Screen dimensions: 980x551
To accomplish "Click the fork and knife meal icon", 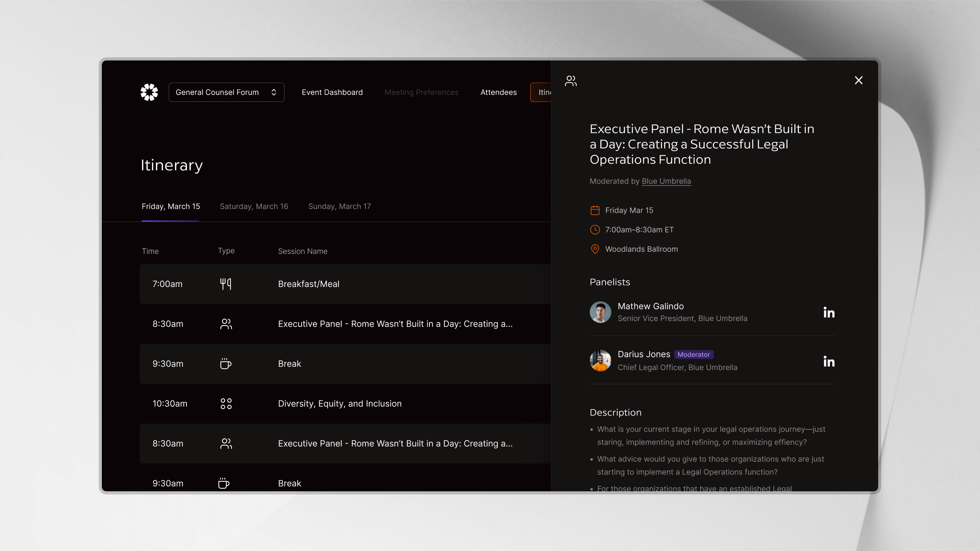I will [x=226, y=284].
